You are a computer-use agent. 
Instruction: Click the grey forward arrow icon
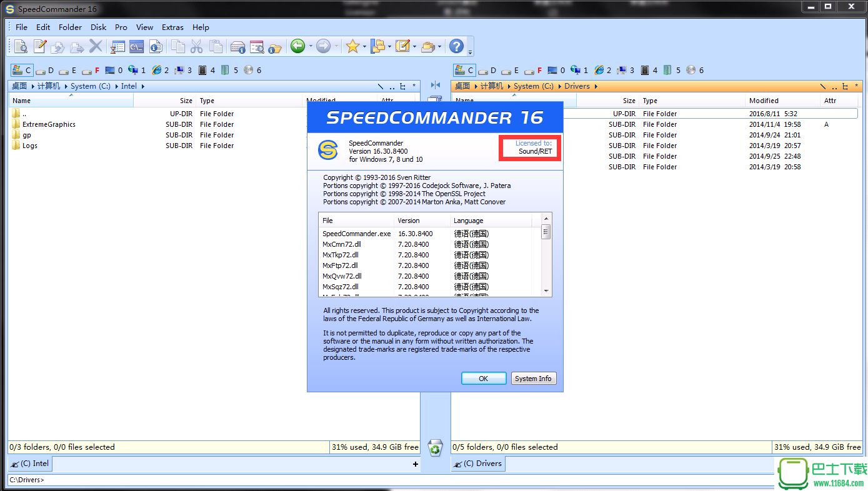323,46
